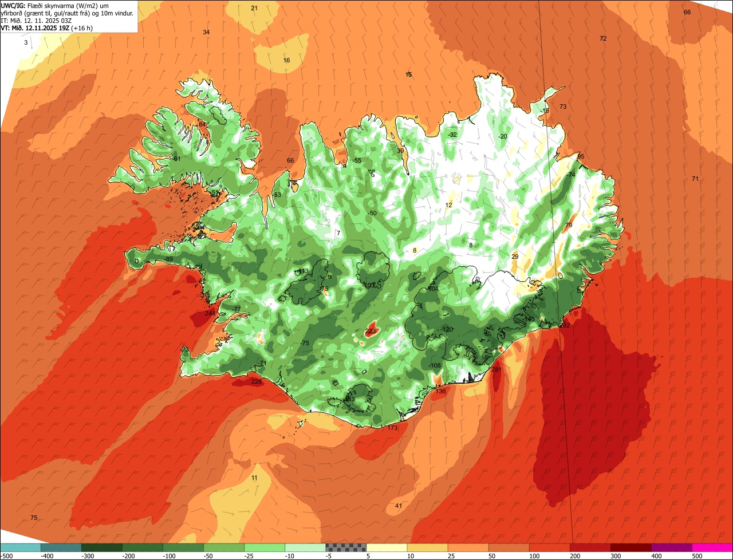The image size is (733, 560).
Task: Click the checkered -5 to 5 legend swatch
Action: (x=346, y=547)
